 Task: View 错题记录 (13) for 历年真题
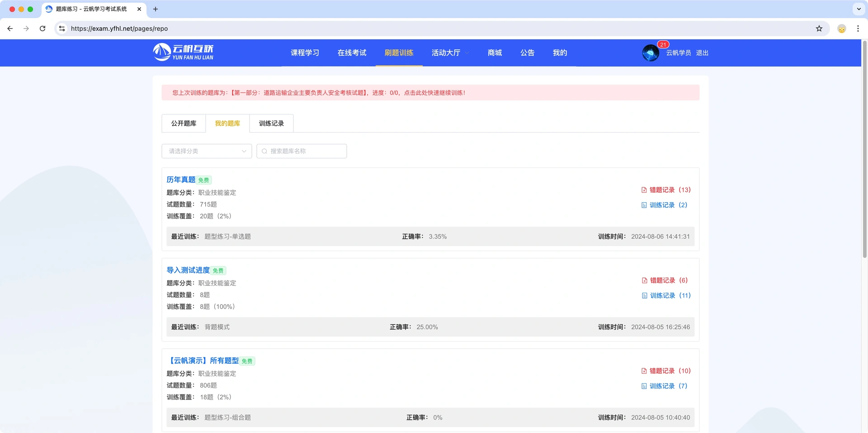click(666, 190)
